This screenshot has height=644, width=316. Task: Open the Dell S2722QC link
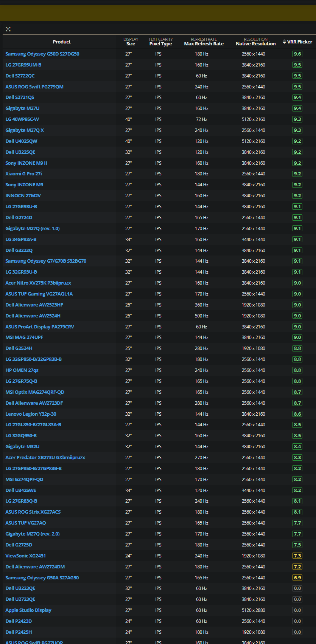point(20,76)
